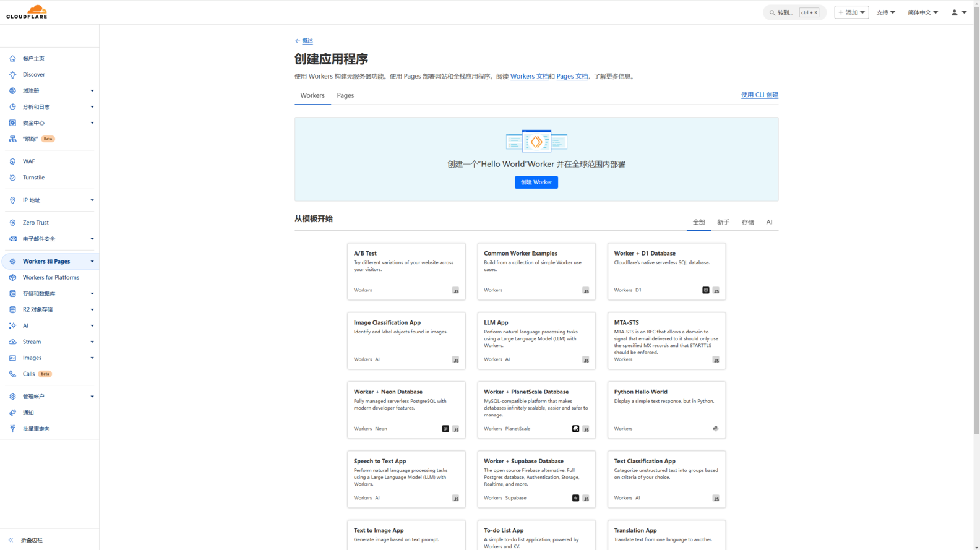Image resolution: width=980 pixels, height=550 pixels.
Task: Click the Discover lightbulb icon
Action: pyautogui.click(x=12, y=74)
